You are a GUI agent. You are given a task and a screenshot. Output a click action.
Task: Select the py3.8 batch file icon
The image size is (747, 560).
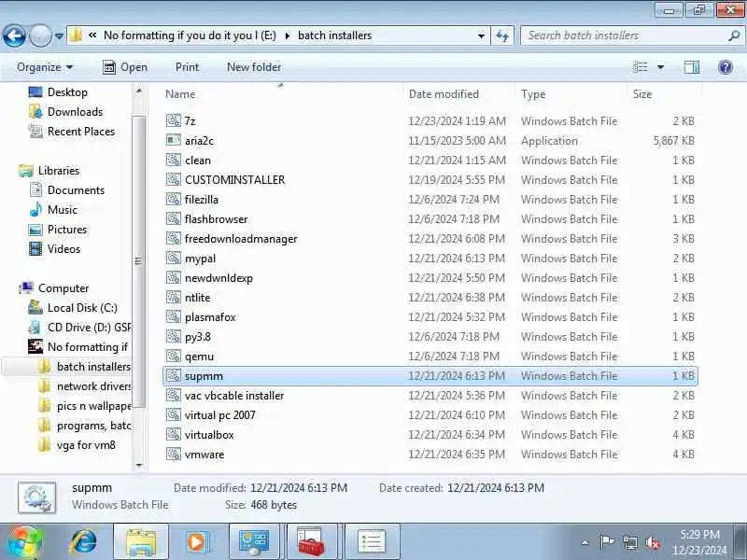[x=174, y=336]
